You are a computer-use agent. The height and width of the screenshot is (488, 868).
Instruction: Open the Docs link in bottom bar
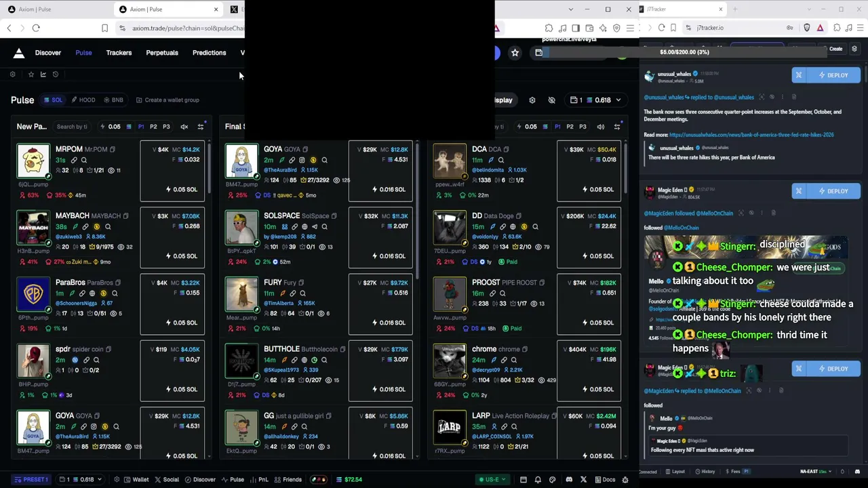pyautogui.click(x=604, y=480)
